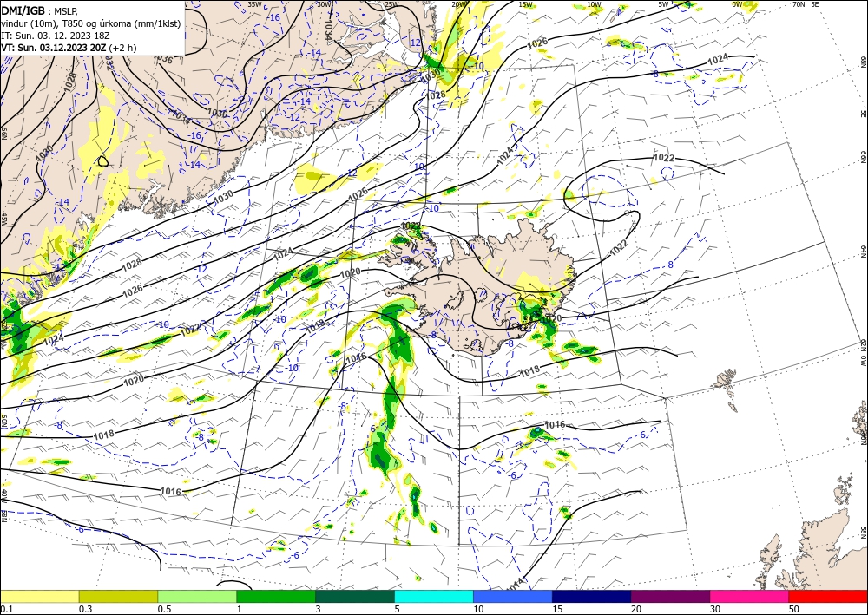Click the '0.5' legend value
The image size is (868, 615).
click(164, 609)
